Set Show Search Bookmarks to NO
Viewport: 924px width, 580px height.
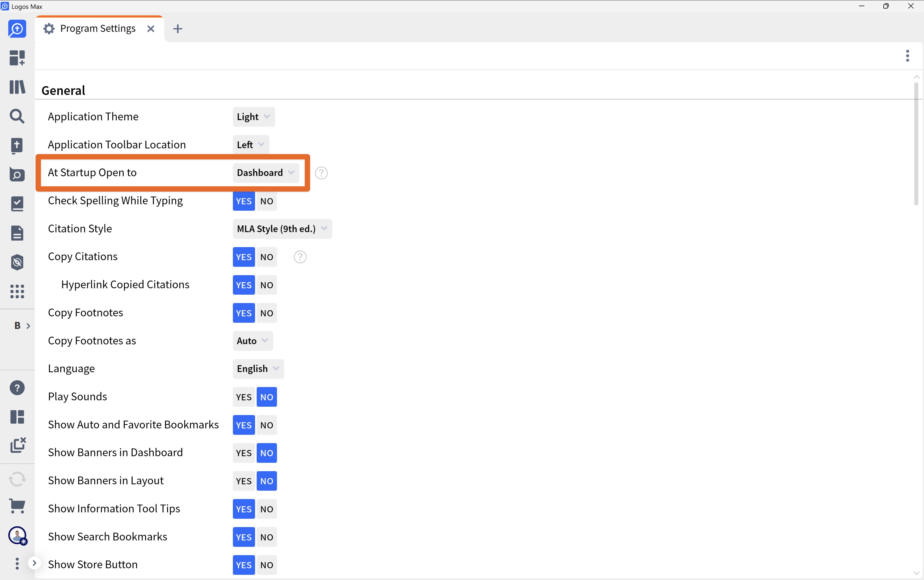(x=267, y=537)
